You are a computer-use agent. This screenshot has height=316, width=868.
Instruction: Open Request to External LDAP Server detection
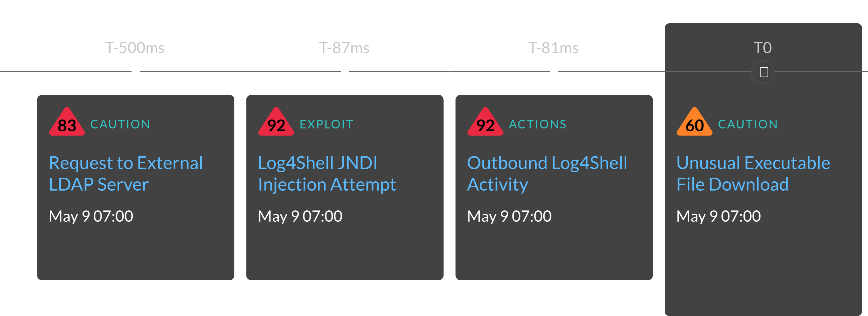126,174
